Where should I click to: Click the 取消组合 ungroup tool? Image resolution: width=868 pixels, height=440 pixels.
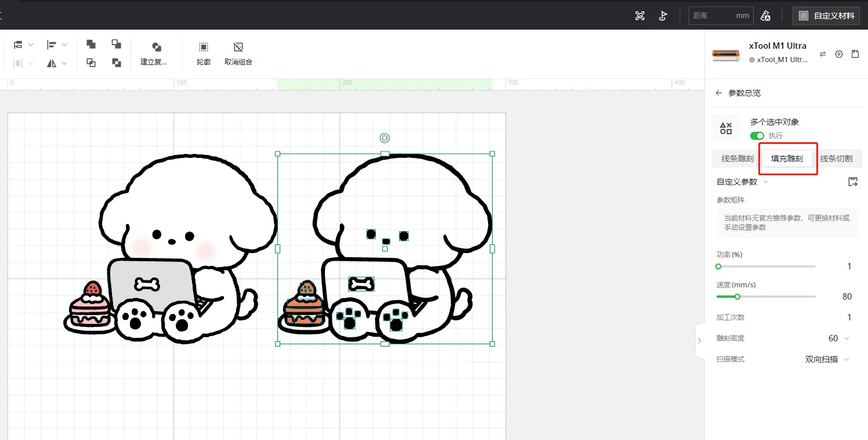point(238,54)
